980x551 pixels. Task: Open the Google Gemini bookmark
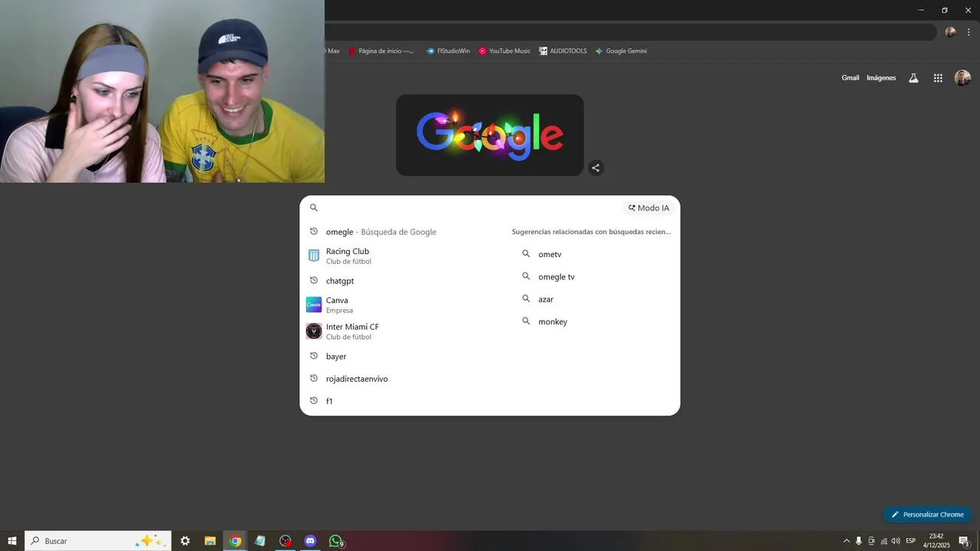621,51
